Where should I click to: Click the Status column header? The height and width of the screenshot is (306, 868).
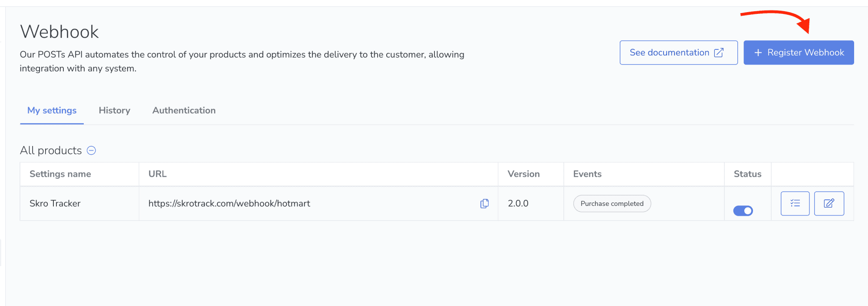pos(747,174)
